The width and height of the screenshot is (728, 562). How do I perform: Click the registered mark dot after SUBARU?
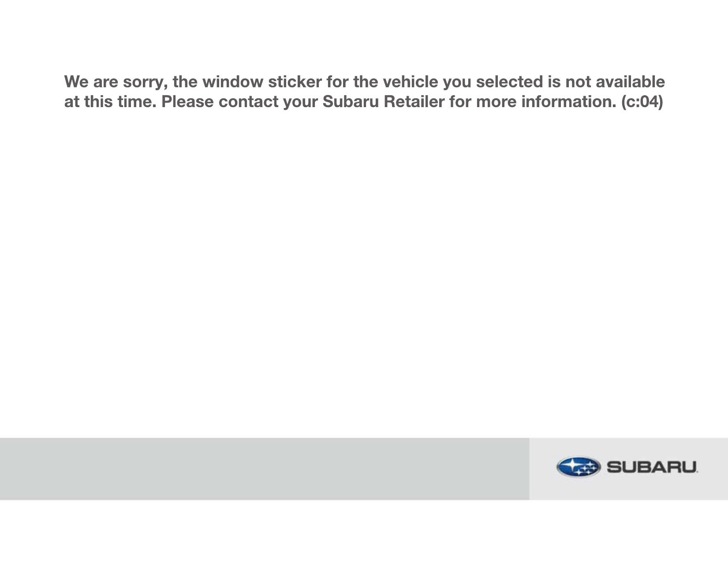click(x=697, y=472)
